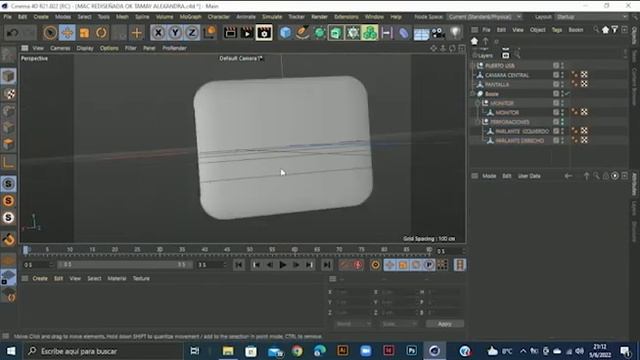Toggle Autokeying button in timeline

pyautogui.click(x=358, y=265)
